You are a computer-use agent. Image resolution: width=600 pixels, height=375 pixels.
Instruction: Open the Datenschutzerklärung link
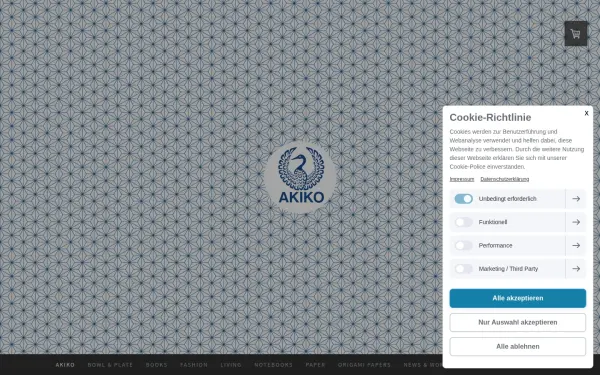[504, 179]
